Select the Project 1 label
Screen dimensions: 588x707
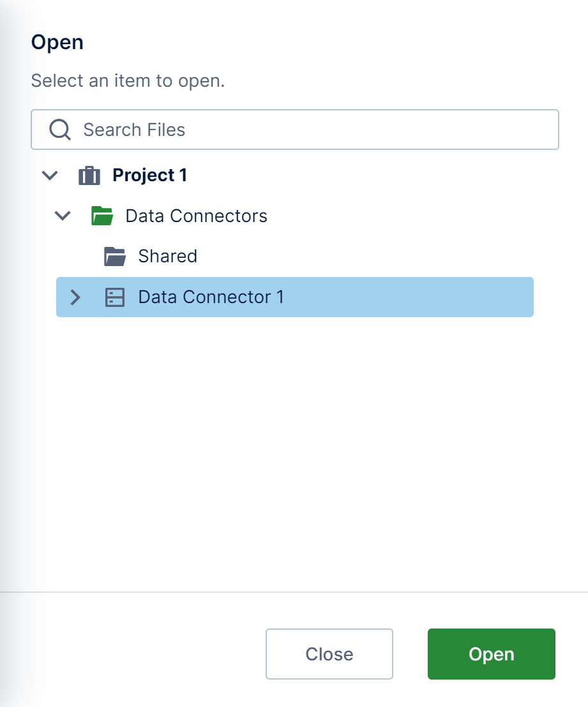coord(150,175)
